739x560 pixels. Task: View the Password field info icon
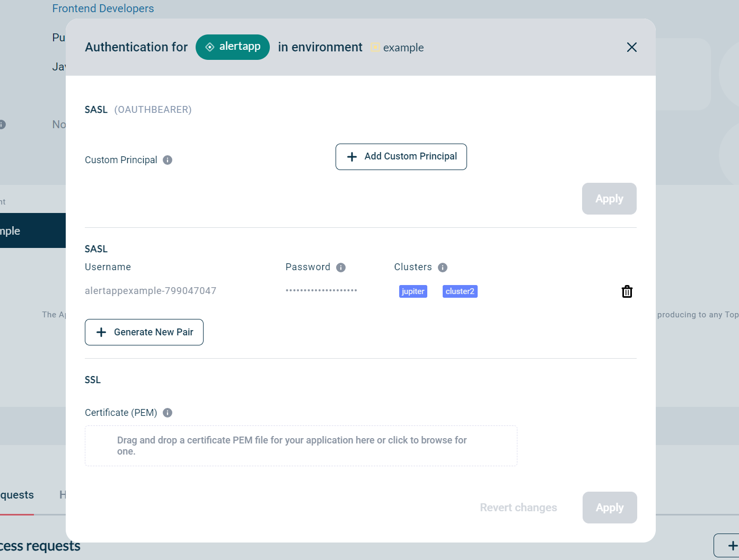pos(341,267)
